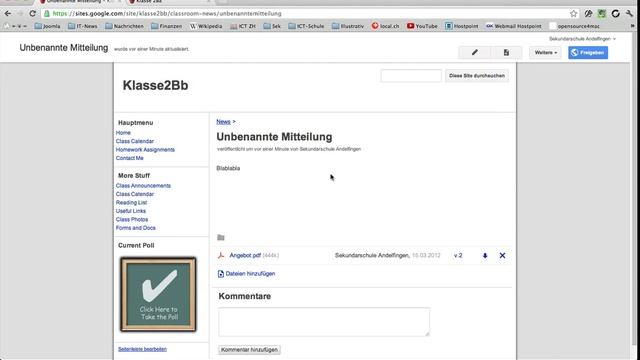640x360 pixels.
Task: Open Home in the Hauptmenu
Action: 123,133
